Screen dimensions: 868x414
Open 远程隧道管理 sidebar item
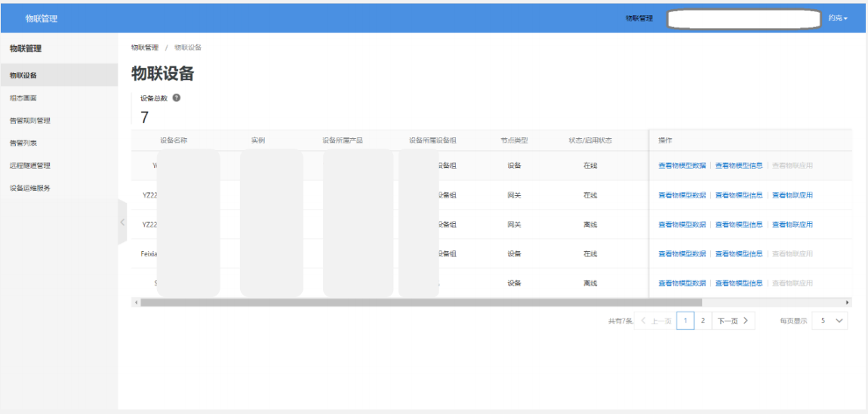tap(30, 166)
